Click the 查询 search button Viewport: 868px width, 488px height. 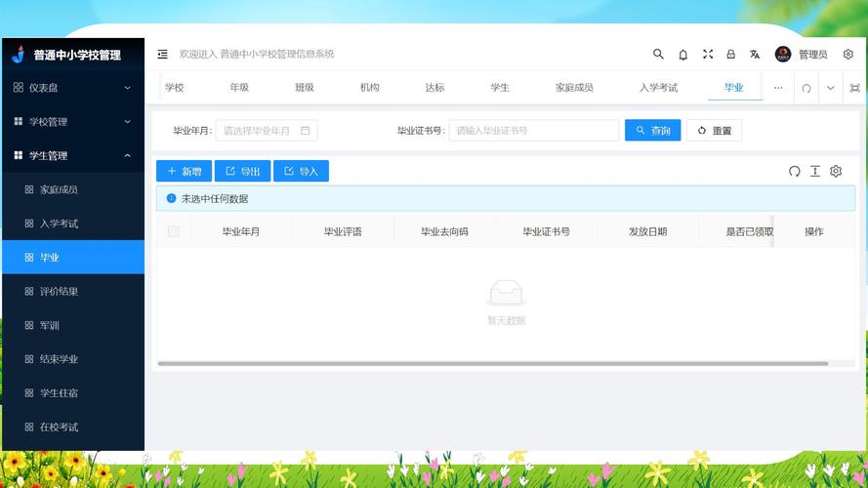(652, 131)
